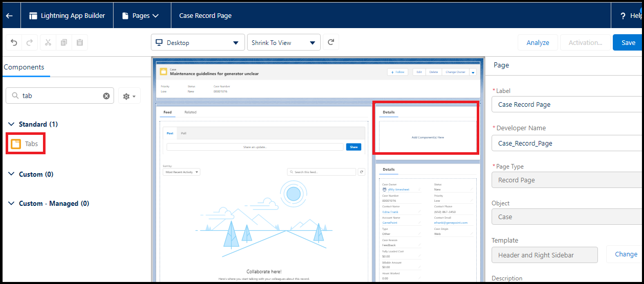The height and width of the screenshot is (284, 644).
Task: Click the blue Share button
Action: pyautogui.click(x=353, y=147)
